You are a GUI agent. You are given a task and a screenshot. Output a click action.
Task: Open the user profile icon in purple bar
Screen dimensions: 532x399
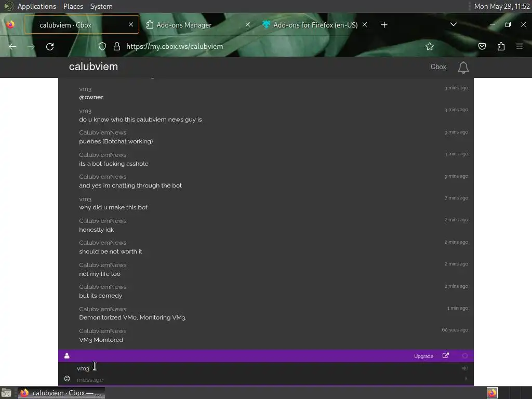point(67,355)
